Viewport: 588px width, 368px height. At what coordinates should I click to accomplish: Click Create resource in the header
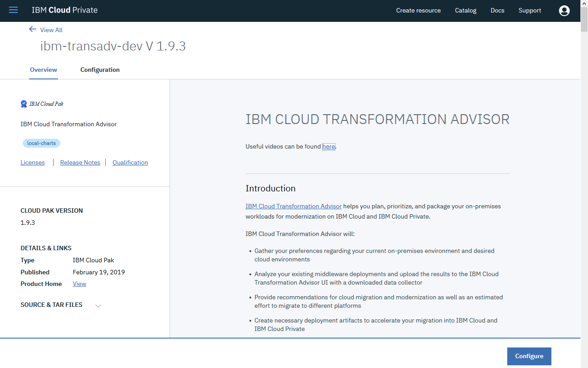[418, 10]
